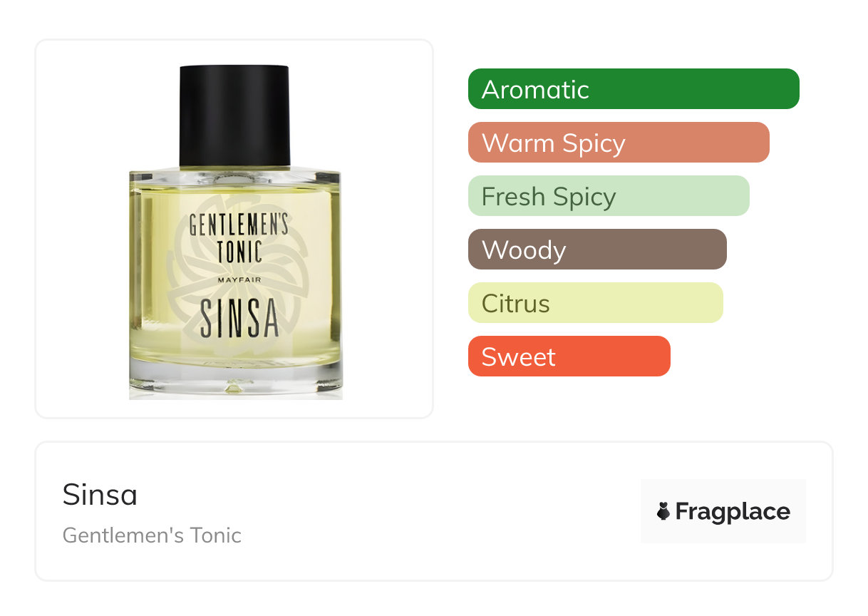This screenshot has width=868, height=616.
Task: Click the black cap of the bottle
Action: click(x=234, y=115)
